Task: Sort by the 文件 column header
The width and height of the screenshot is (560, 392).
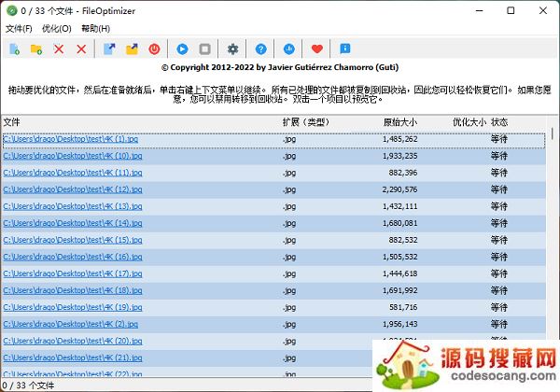Action: click(11, 122)
